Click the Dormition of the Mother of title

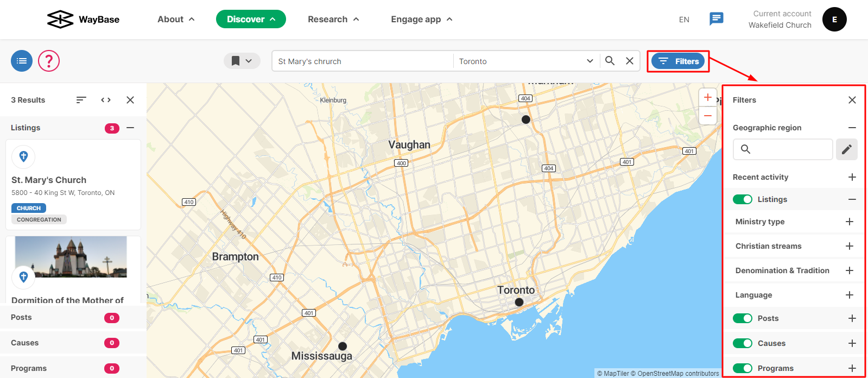pos(67,300)
